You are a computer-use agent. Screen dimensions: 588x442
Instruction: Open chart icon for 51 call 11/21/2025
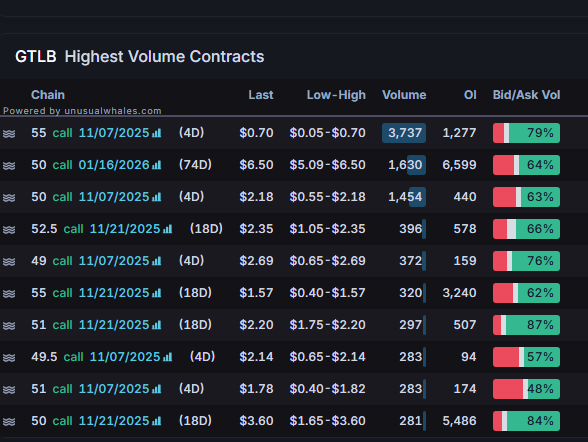point(156,325)
